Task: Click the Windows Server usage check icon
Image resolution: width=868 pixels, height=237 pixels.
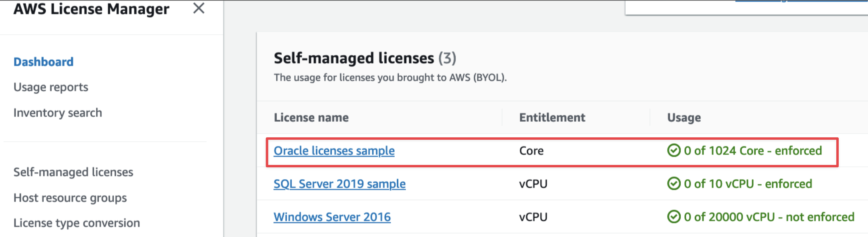Action: pyautogui.click(x=673, y=217)
